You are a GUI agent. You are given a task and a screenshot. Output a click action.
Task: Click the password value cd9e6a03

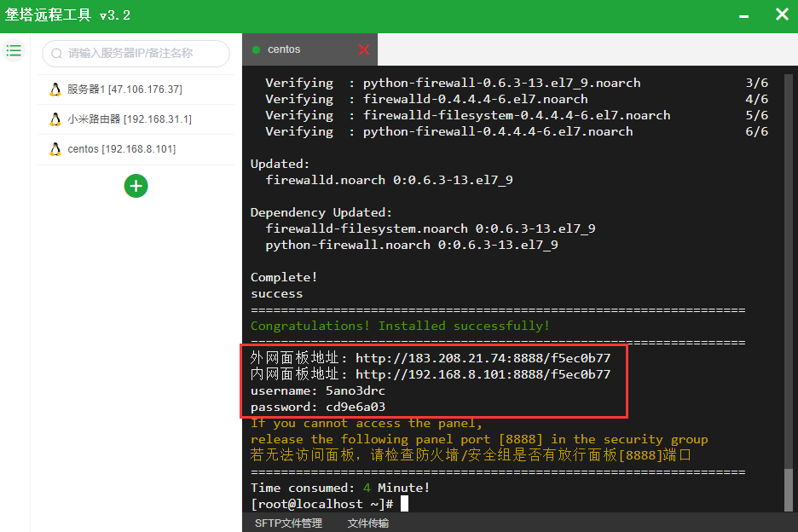point(356,408)
